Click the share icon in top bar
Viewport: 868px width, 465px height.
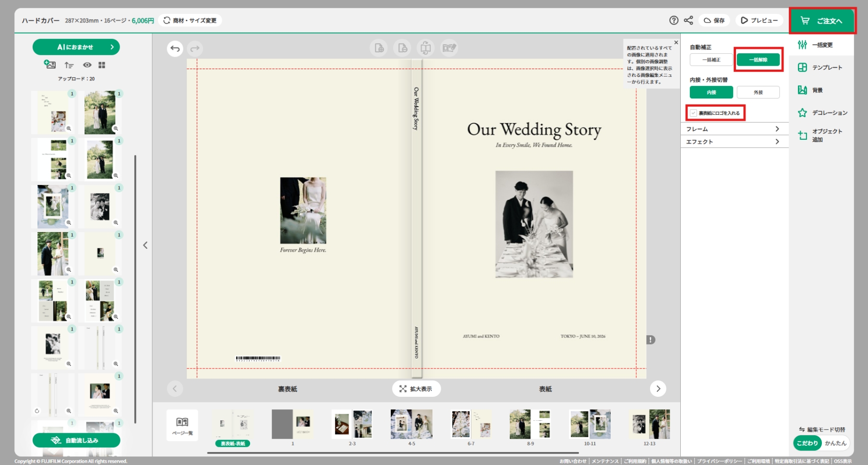688,20
